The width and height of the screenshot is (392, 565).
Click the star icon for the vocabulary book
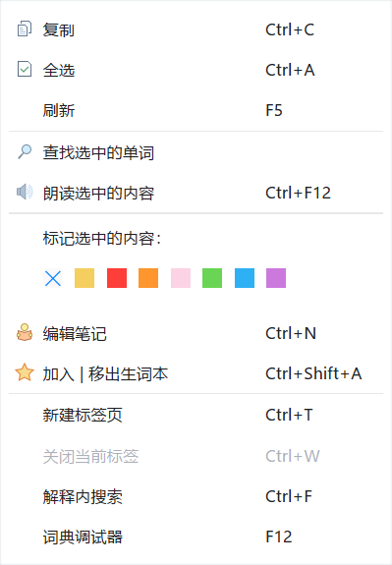25,372
